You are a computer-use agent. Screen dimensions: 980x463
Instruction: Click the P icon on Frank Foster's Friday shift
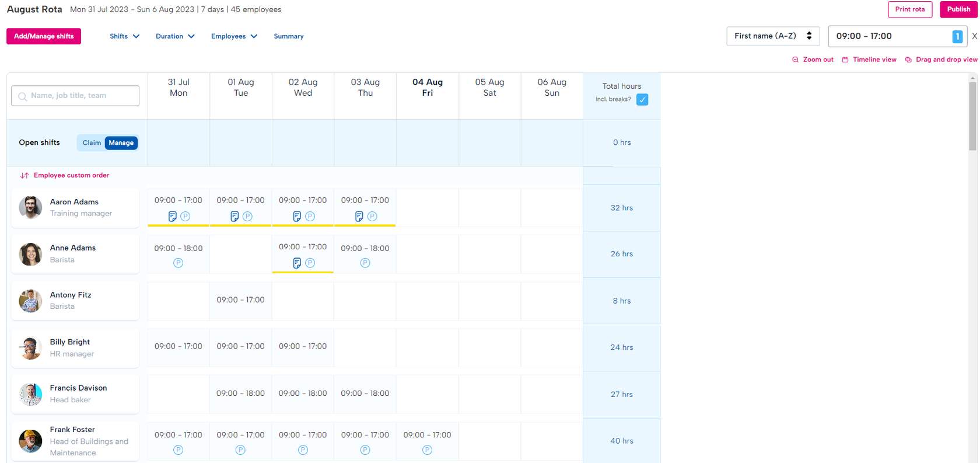pyautogui.click(x=428, y=450)
